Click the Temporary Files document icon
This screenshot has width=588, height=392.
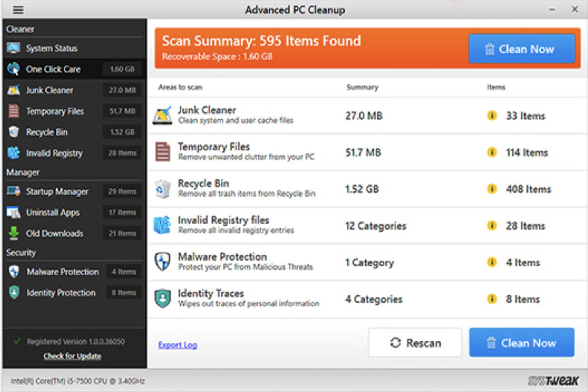(x=13, y=111)
